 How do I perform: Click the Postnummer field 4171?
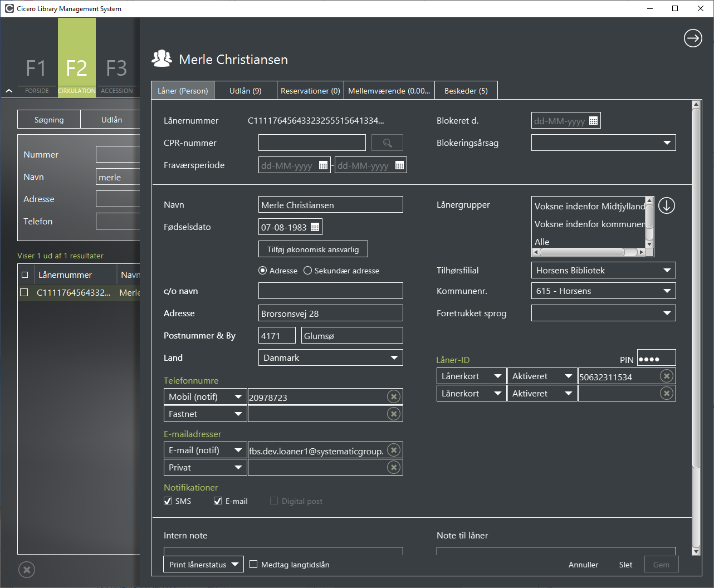tap(277, 335)
